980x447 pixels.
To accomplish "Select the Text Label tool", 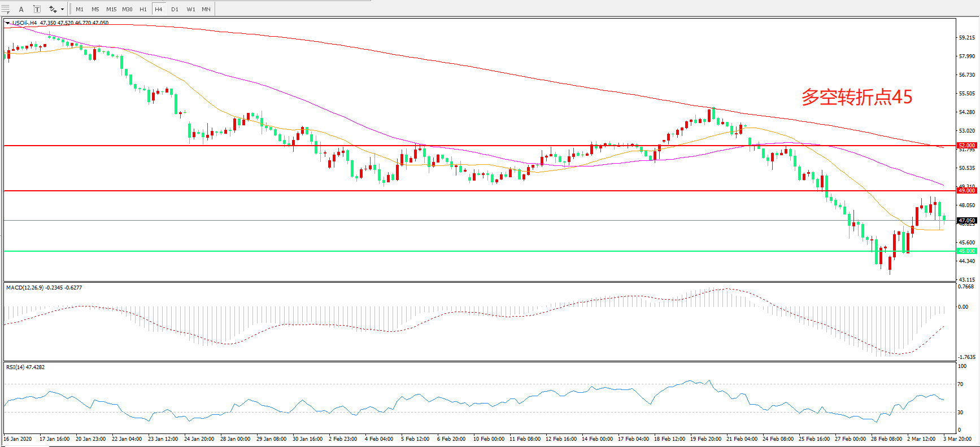I will click(x=37, y=9).
